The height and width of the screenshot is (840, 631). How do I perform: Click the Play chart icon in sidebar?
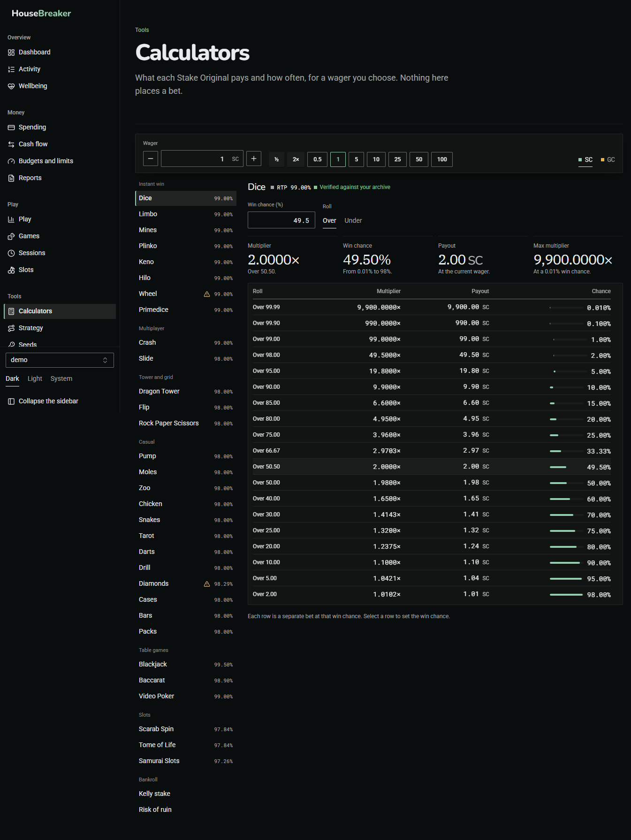click(x=11, y=219)
